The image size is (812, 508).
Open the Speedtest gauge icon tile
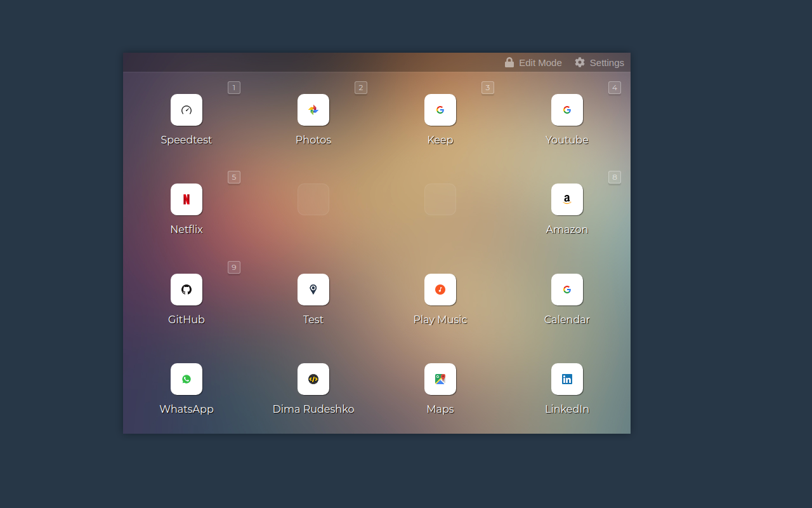(187, 110)
